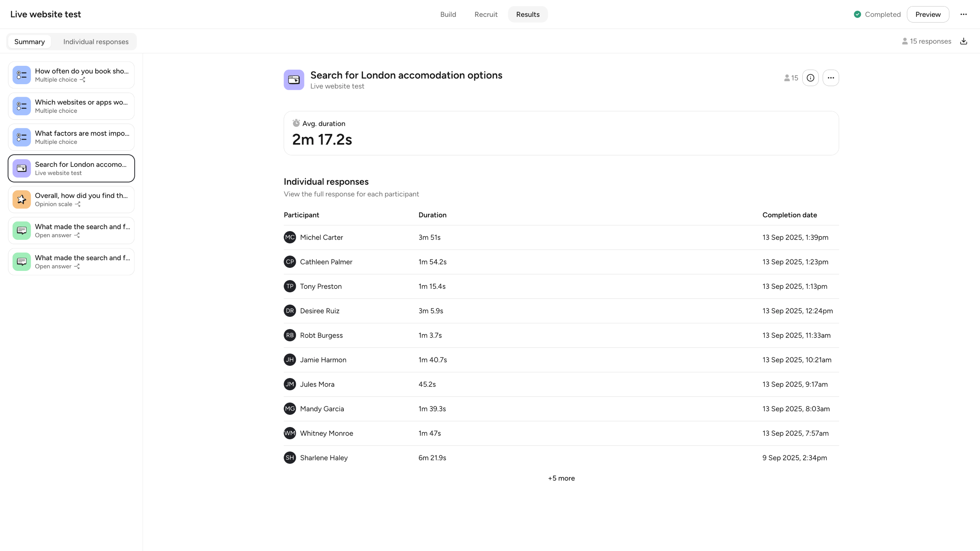980x551 pixels.
Task: Open the top-right more options menu
Action: click(x=964, y=15)
